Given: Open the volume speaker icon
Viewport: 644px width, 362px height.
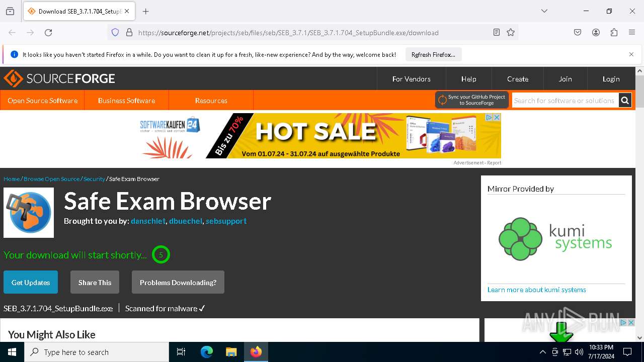Looking at the screenshot, I should (579, 352).
